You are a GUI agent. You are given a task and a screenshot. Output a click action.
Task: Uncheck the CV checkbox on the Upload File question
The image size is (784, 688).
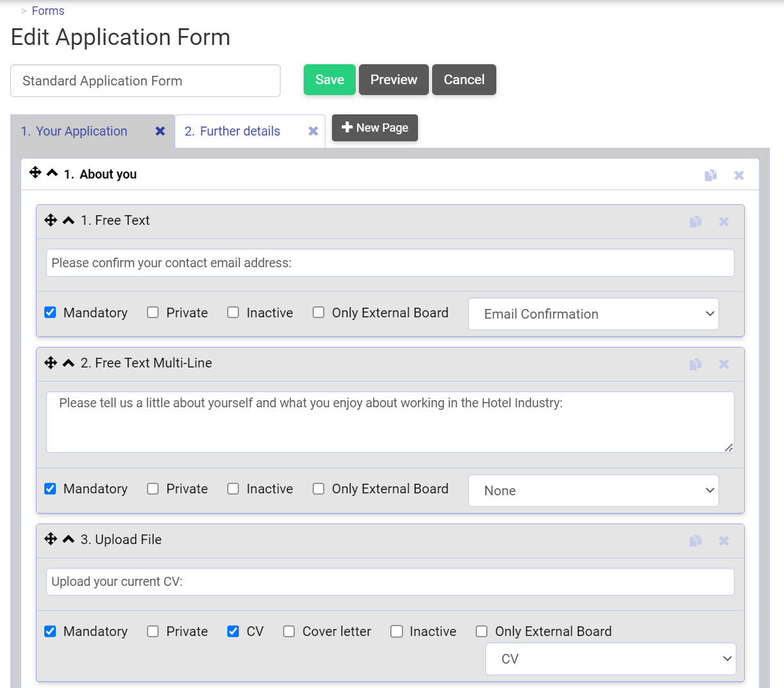tap(232, 631)
